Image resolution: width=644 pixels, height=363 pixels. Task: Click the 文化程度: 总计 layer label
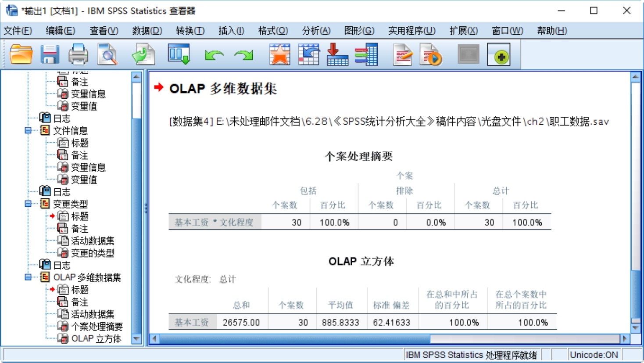(205, 279)
